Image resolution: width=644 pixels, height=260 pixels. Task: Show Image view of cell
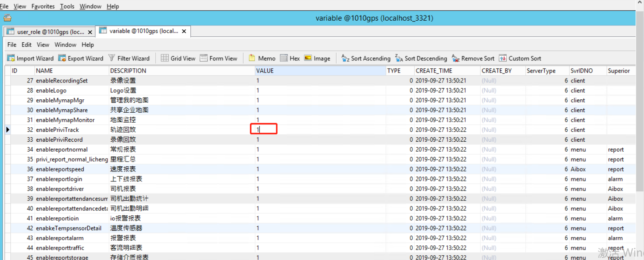(317, 58)
